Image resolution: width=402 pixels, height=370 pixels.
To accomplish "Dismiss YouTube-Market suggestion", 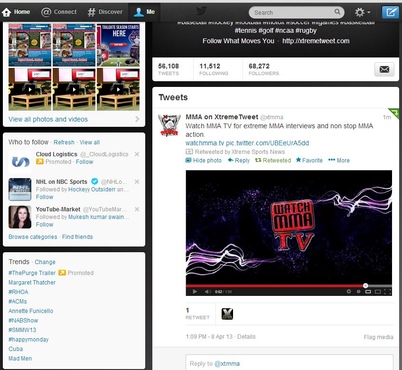I will coord(137,209).
